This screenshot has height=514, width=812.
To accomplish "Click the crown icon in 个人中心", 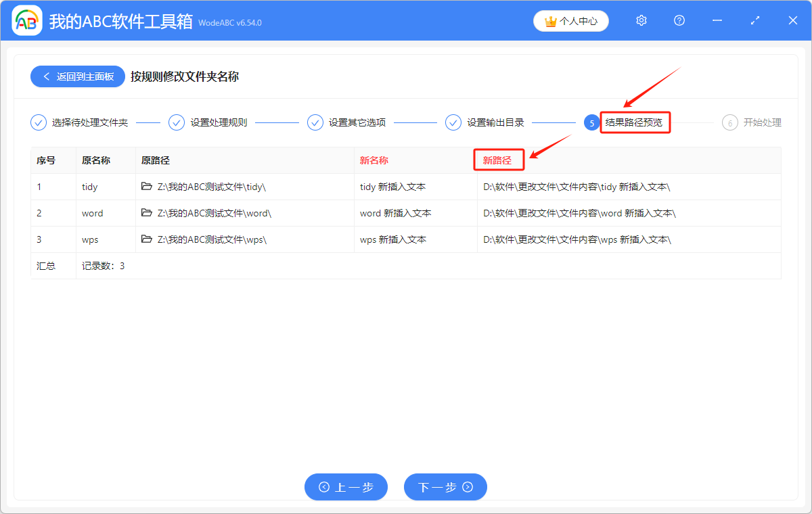I will 549,20.
